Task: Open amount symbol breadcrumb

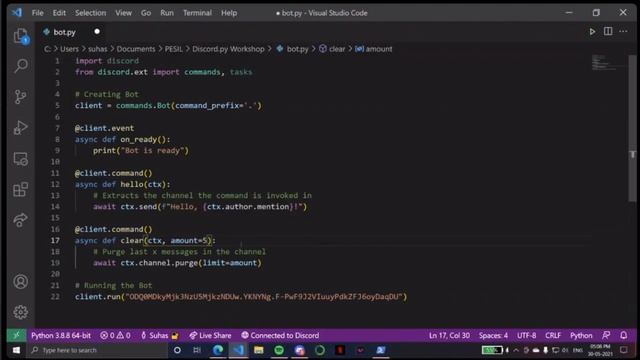Action: 373,49
